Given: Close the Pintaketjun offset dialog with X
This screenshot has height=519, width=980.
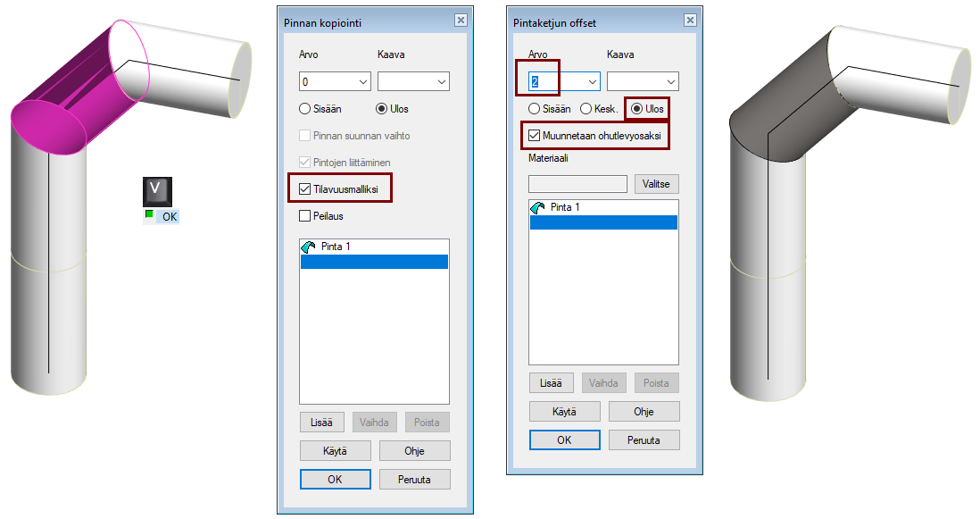Looking at the screenshot, I should point(689,21).
